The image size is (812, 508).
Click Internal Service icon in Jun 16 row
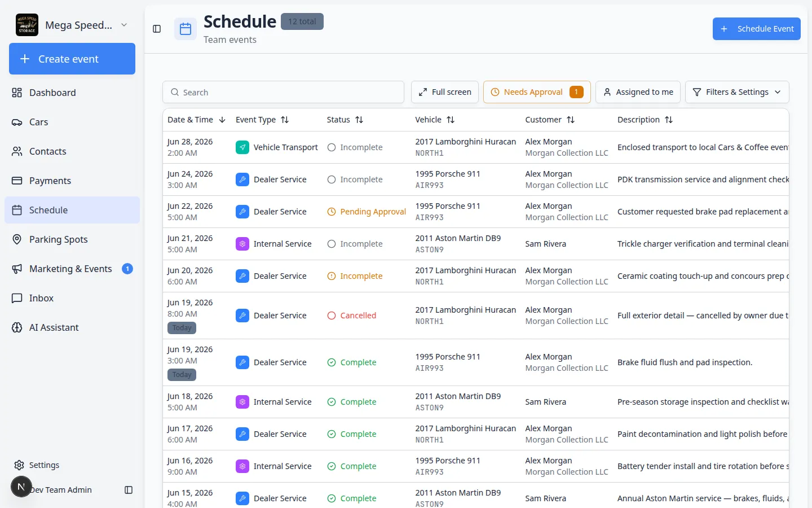pos(242,466)
